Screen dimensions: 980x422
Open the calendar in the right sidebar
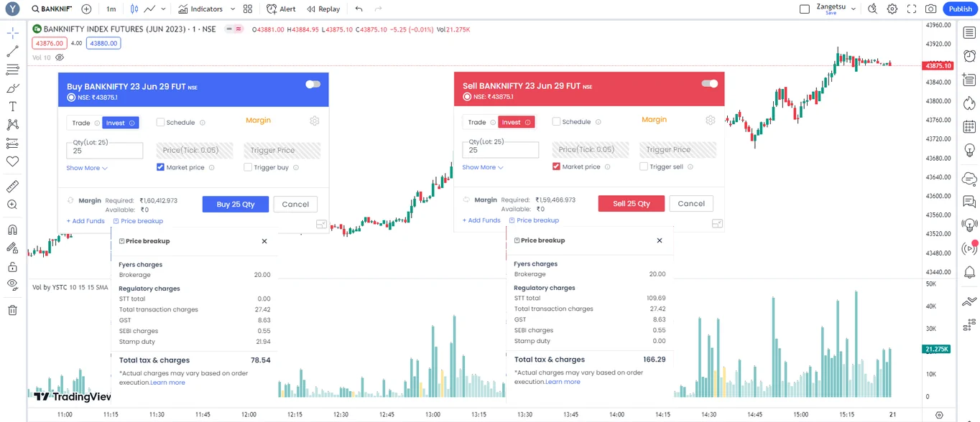click(969, 127)
